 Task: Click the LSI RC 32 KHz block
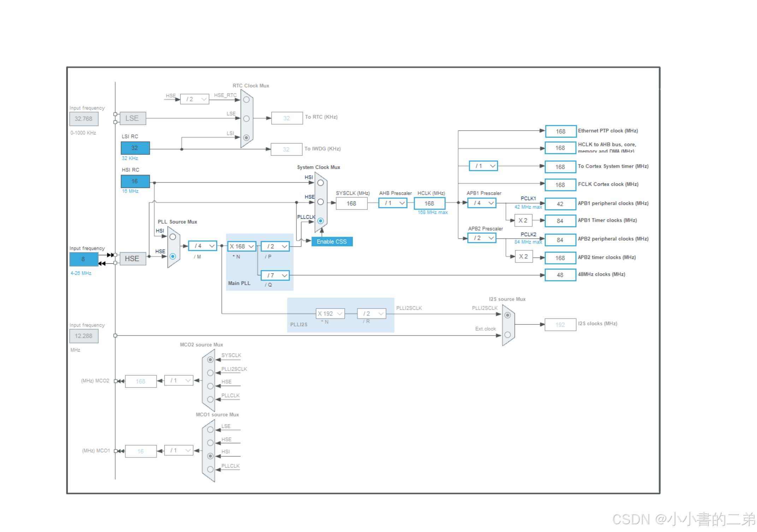[x=135, y=148]
